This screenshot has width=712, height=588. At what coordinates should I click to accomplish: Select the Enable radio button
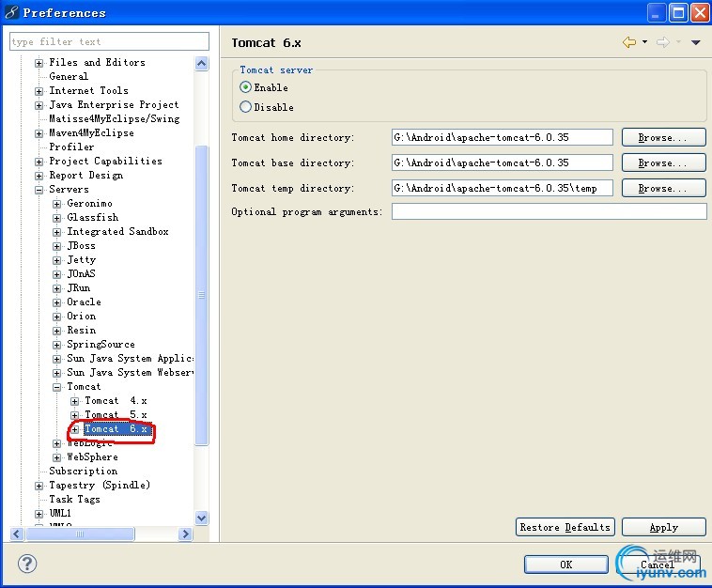coord(245,86)
